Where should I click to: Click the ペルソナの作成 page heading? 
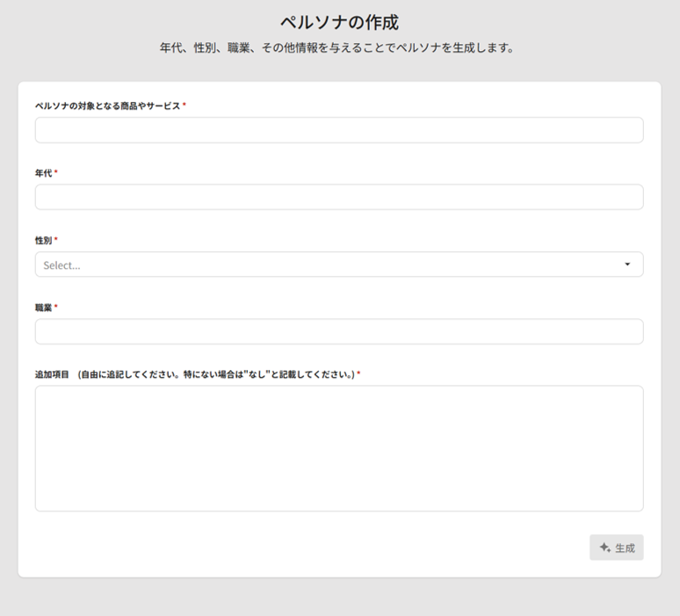coord(339,22)
